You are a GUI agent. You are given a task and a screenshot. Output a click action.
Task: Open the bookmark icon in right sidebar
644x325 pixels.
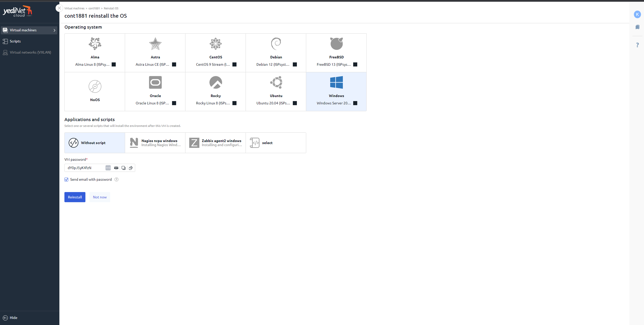(x=637, y=27)
